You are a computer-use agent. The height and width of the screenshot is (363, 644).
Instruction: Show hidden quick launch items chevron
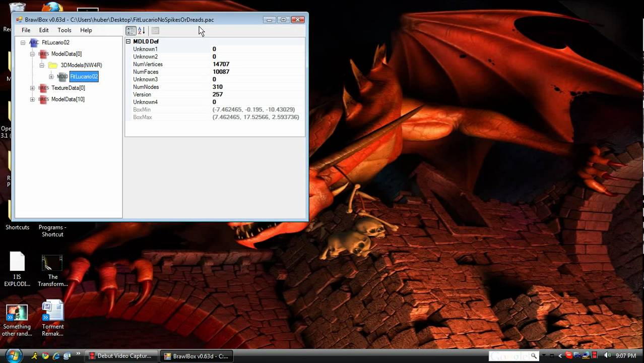(79, 354)
